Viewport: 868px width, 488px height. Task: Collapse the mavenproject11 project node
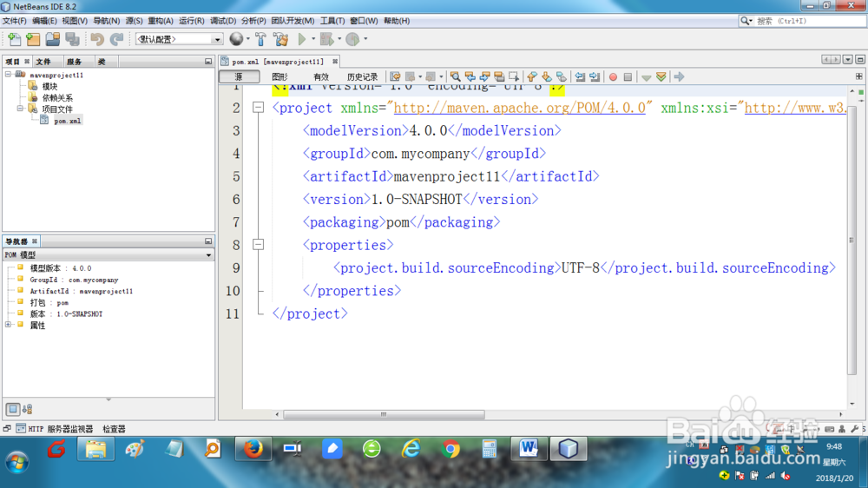pyautogui.click(x=9, y=74)
